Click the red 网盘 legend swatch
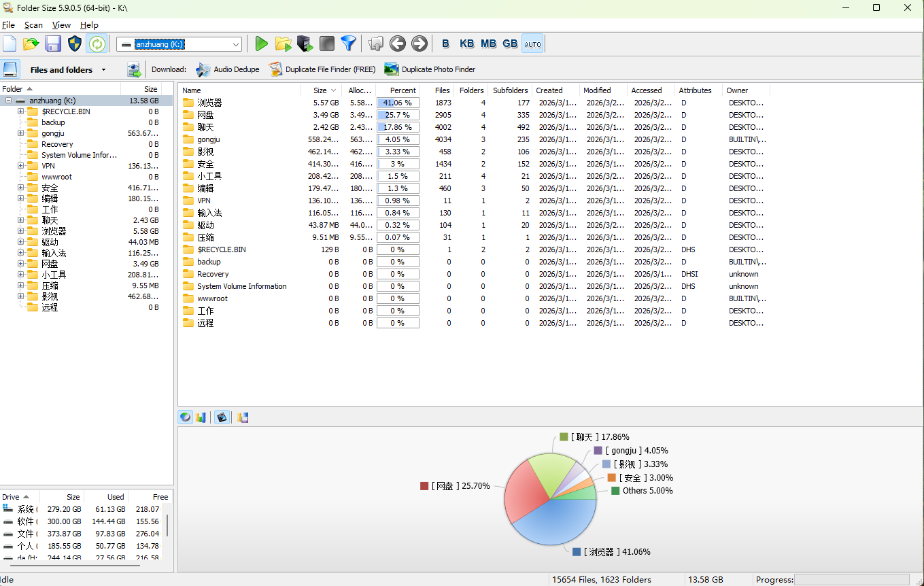The height and width of the screenshot is (586, 924). [x=424, y=486]
